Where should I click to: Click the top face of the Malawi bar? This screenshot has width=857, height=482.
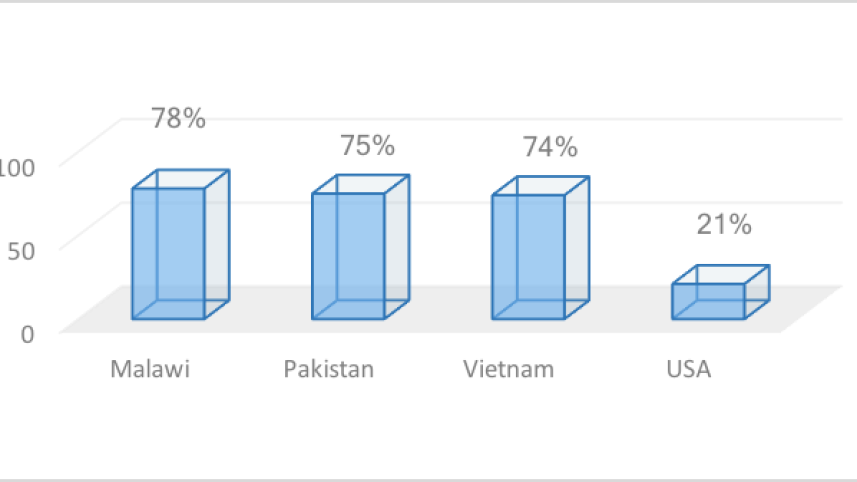pos(182,179)
